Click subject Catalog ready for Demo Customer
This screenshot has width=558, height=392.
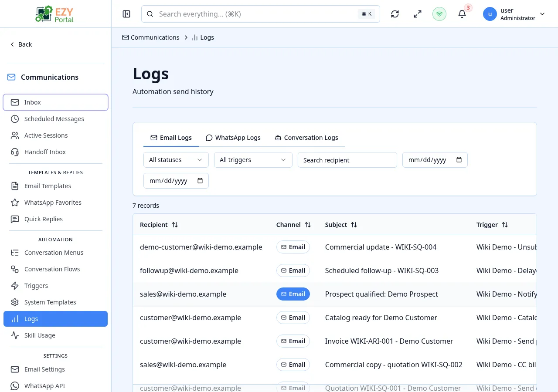(x=381, y=318)
